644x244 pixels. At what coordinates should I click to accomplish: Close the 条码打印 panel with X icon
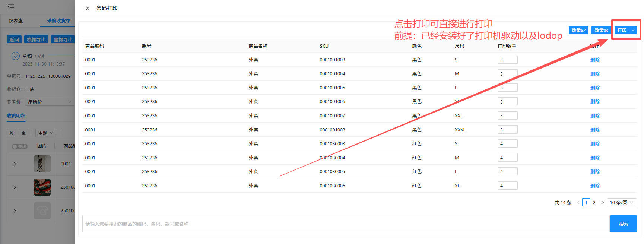88,8
